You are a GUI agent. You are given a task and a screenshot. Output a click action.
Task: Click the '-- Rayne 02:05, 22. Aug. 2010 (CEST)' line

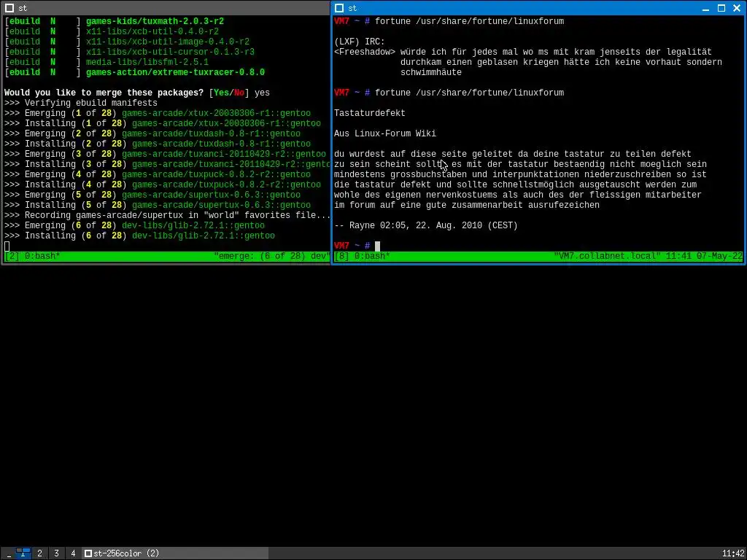point(426,226)
